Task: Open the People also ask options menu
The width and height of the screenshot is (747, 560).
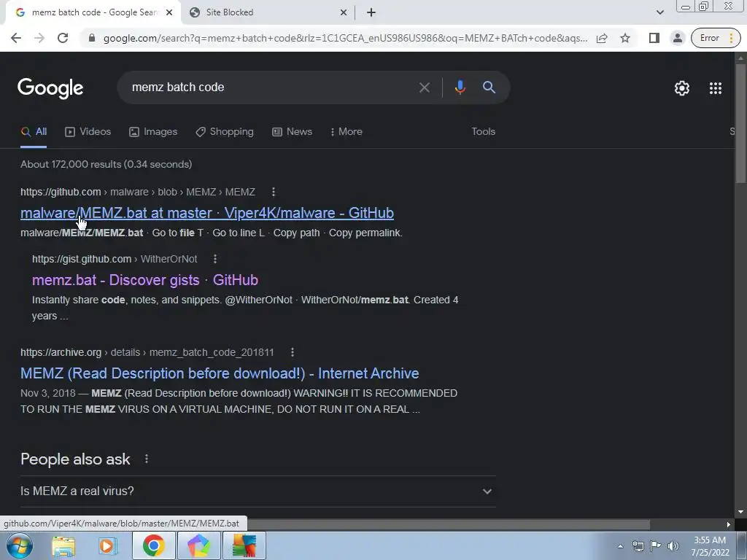Action: tap(146, 459)
